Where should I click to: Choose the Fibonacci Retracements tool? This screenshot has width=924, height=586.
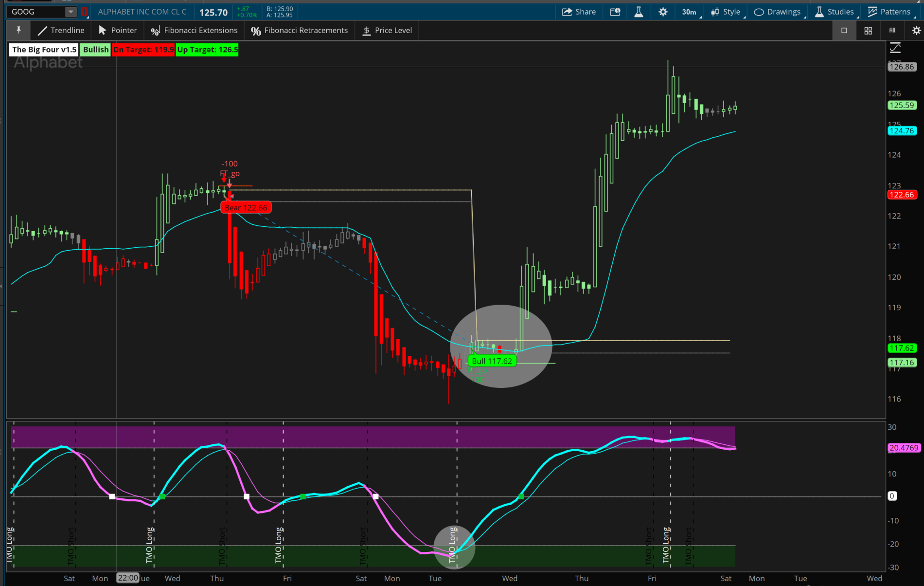[x=299, y=30]
